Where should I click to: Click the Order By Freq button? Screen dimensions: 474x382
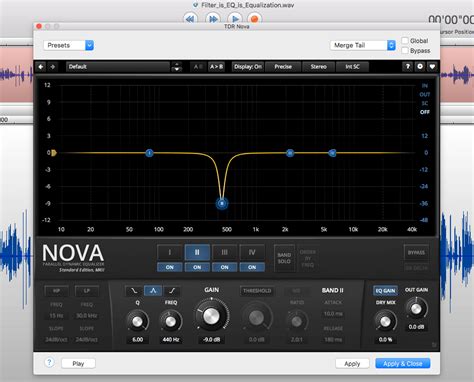point(307,258)
